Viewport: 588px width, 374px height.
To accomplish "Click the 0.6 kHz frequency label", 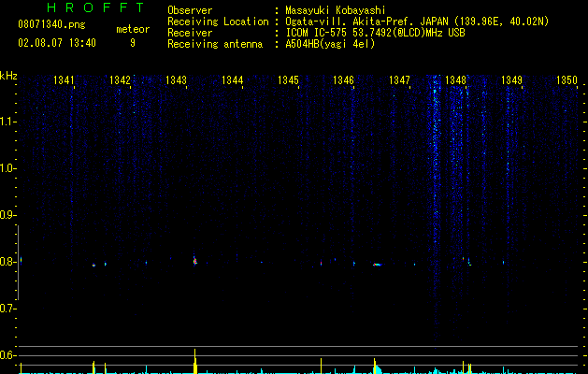I will [8, 355].
